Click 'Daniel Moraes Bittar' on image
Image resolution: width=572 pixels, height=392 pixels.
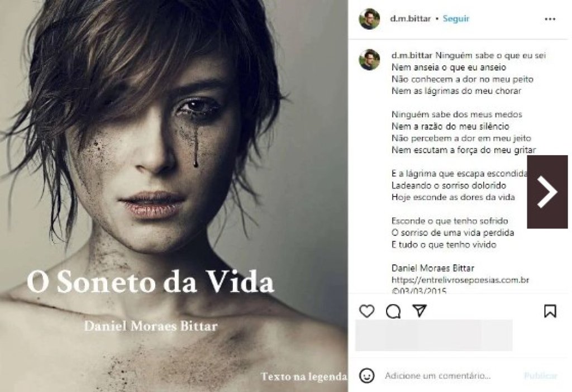(151, 326)
